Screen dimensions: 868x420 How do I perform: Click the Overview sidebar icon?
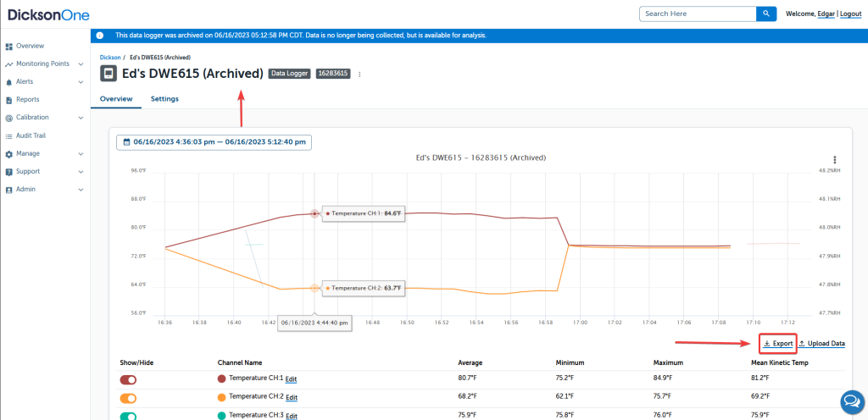(8, 46)
